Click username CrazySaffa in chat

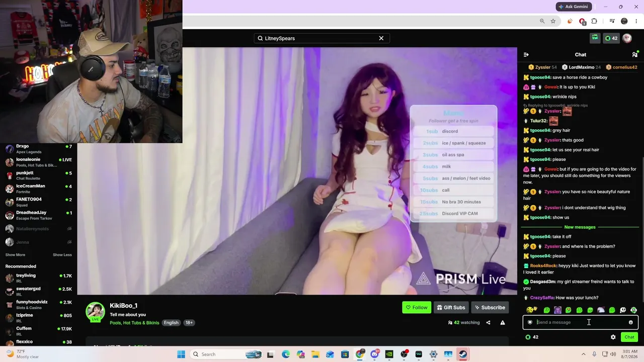(x=541, y=298)
